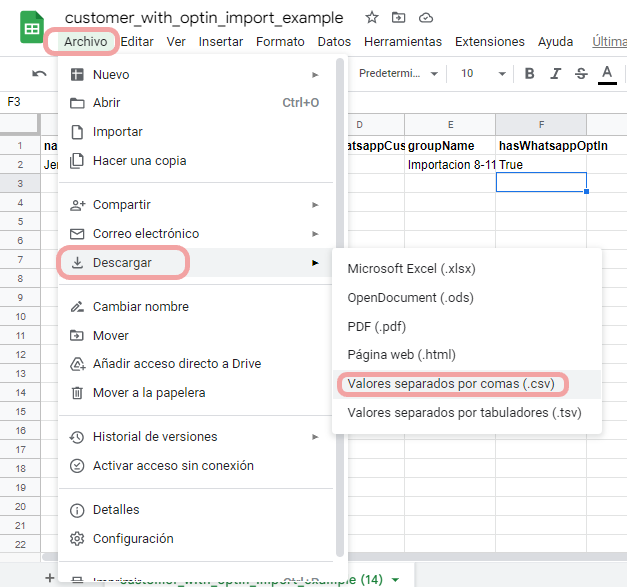Click the F3 name box field
627x587 pixels.
click(x=29, y=102)
